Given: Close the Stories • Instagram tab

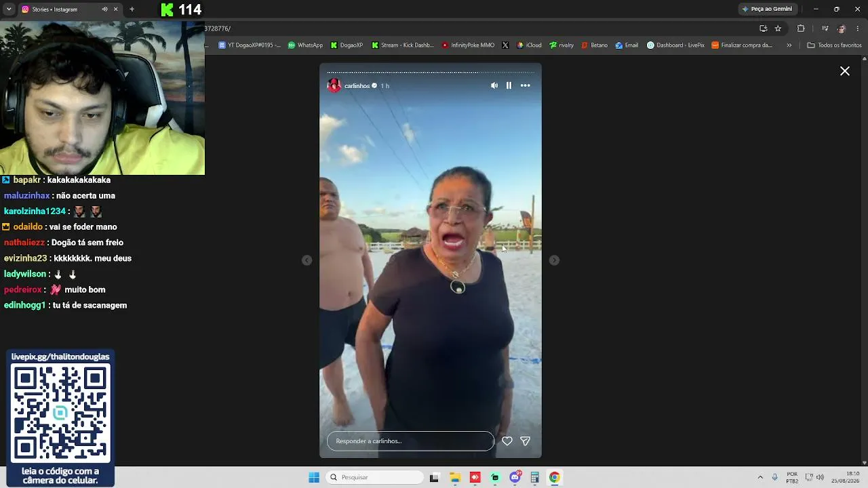Looking at the screenshot, I should tap(115, 9).
